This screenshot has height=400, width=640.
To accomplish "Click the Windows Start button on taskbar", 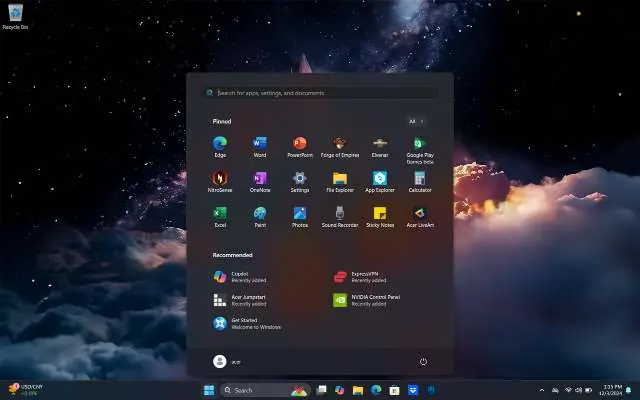I will pos(209,391).
